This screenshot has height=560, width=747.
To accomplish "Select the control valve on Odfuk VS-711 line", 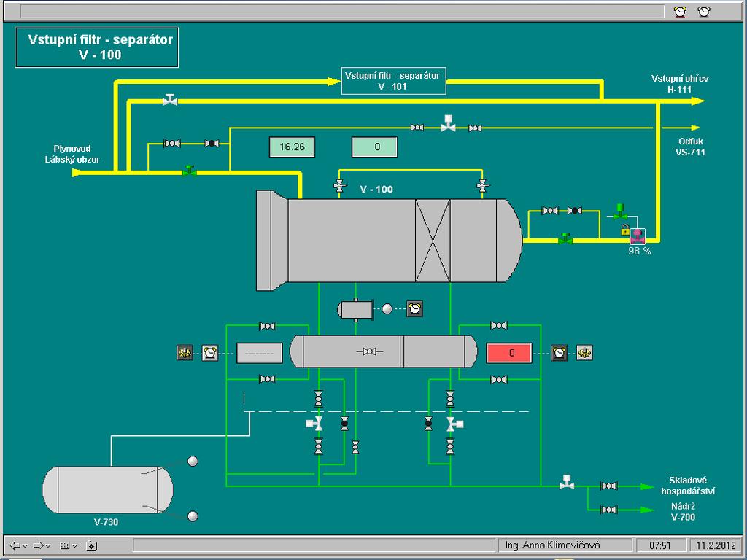I will pos(448,124).
